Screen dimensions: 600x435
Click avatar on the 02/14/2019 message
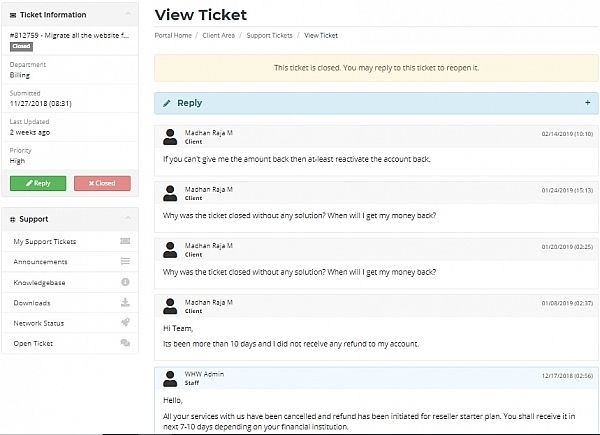(x=171, y=135)
